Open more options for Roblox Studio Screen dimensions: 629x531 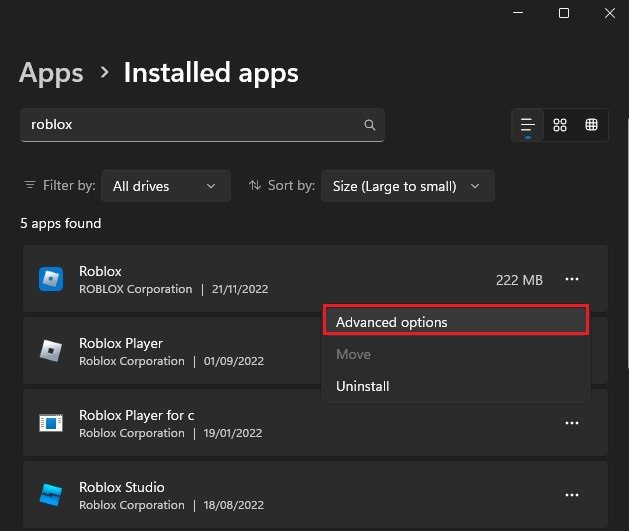click(x=572, y=495)
